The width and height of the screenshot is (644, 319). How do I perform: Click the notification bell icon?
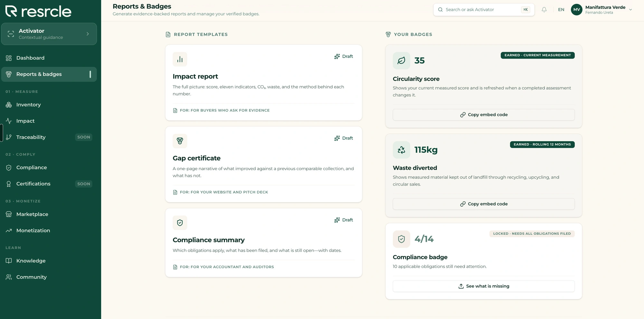pos(544,10)
